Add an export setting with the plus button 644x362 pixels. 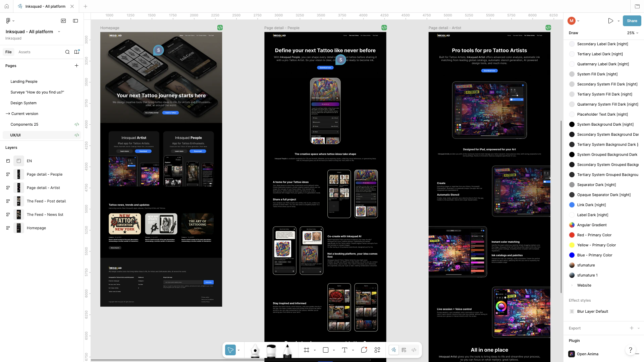click(x=632, y=328)
